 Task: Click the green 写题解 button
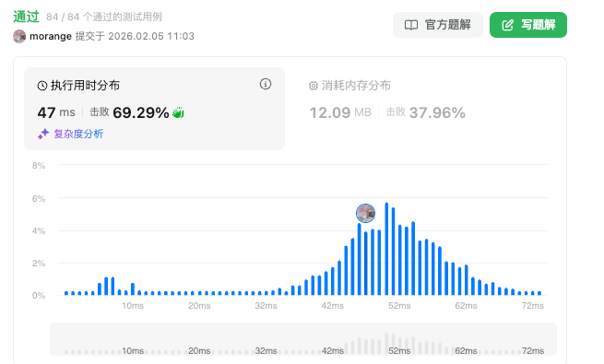528,25
